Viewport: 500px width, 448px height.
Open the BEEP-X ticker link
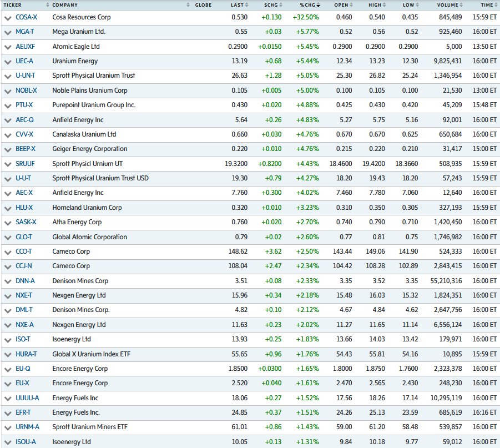coord(26,149)
